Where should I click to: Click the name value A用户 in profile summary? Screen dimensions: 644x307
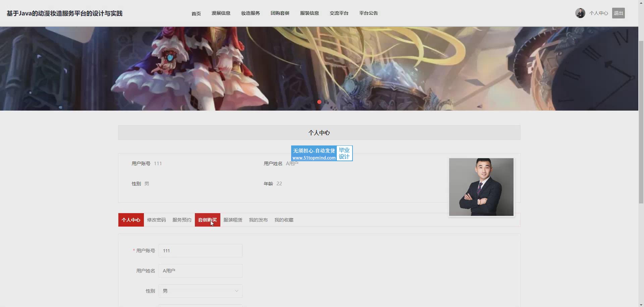click(x=292, y=164)
